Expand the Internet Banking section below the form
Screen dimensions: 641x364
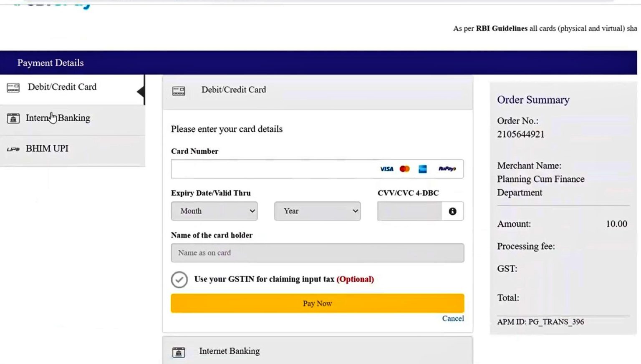pos(230,351)
